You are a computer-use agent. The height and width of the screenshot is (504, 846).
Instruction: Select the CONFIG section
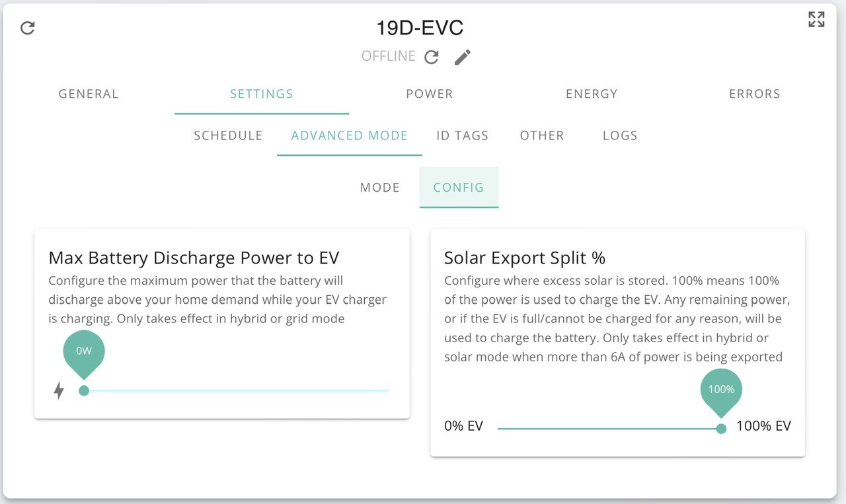pos(459,188)
